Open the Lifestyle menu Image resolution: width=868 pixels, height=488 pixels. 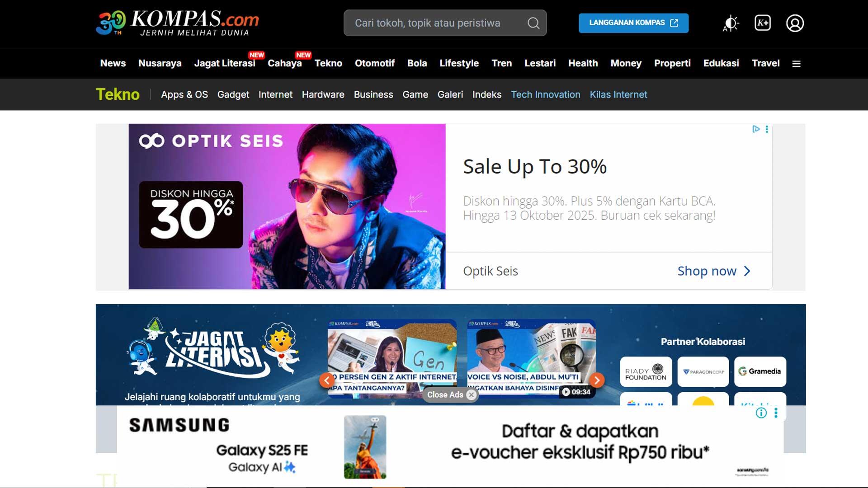pos(459,63)
